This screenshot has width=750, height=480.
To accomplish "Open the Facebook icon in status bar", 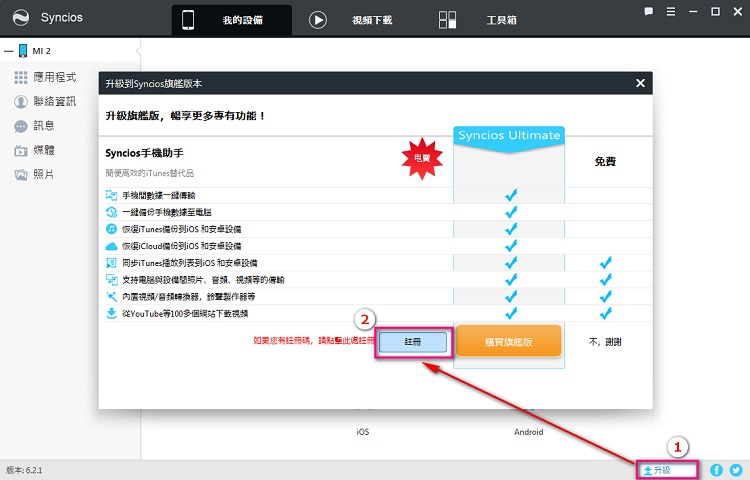I will [716, 470].
